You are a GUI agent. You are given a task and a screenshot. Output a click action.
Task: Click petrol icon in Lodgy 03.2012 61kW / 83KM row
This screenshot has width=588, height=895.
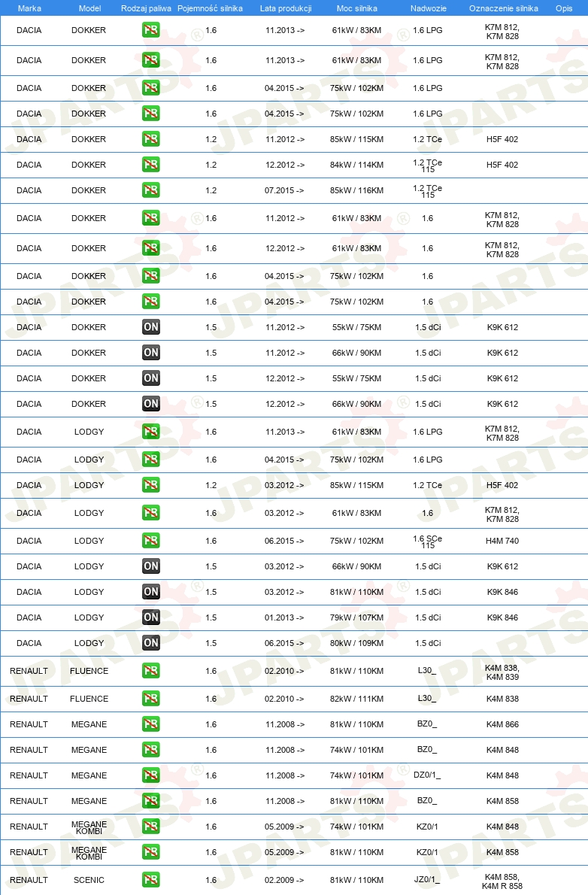(150, 513)
